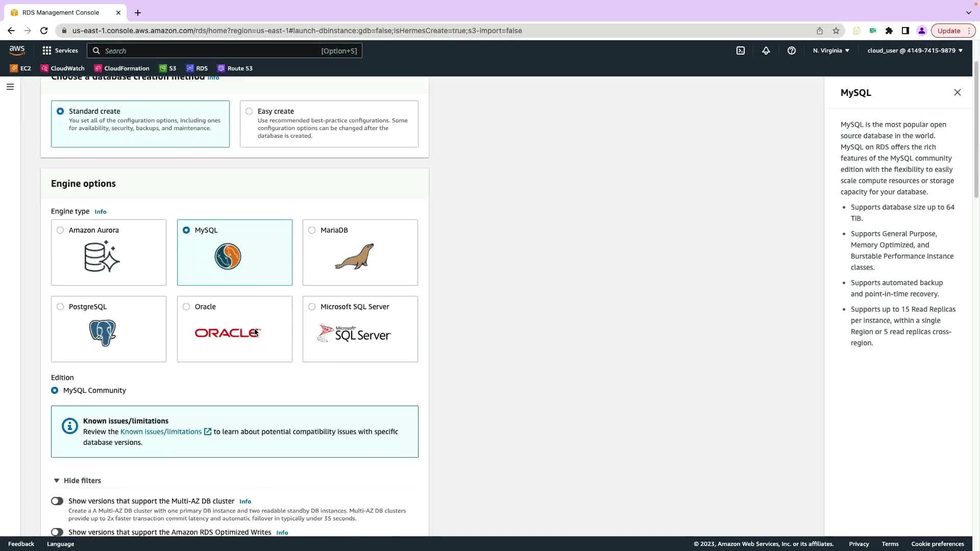Choose the MariaDB engine option
Viewport: 980px width, 551px height.
point(312,230)
